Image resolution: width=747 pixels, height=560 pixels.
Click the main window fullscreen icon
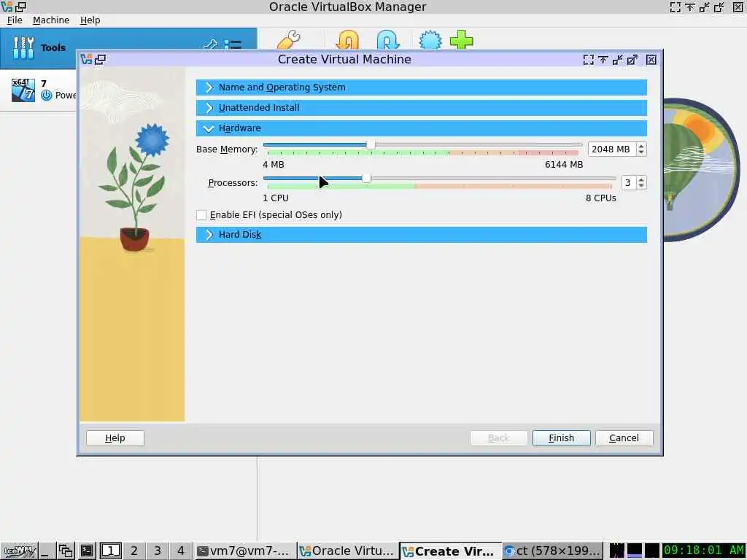click(675, 7)
